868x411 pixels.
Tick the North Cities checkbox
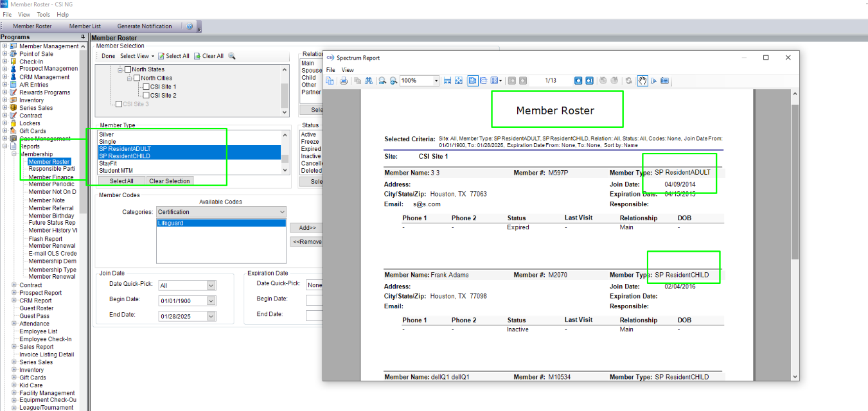(x=137, y=78)
